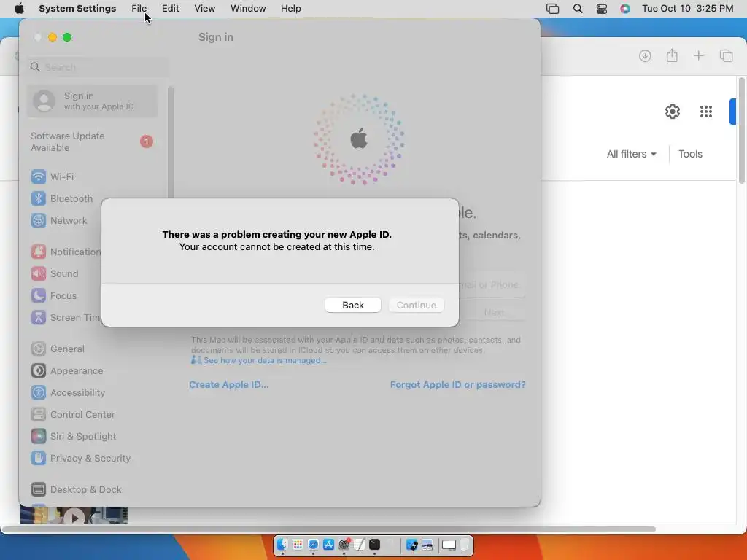747x560 pixels.
Task: Open Launchpad from the Dock
Action: tap(298, 545)
